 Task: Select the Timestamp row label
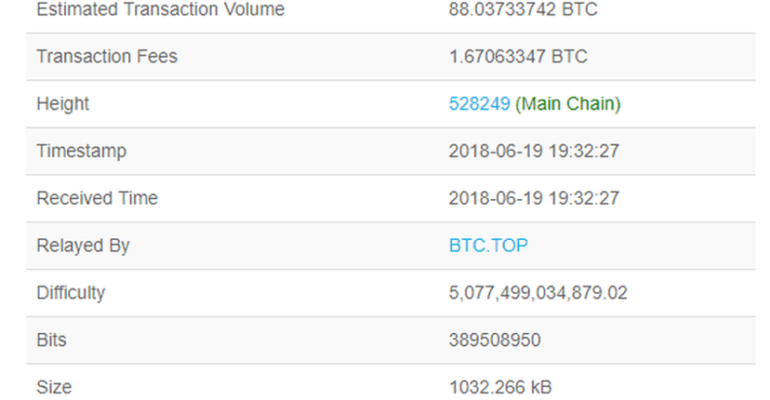(x=81, y=151)
